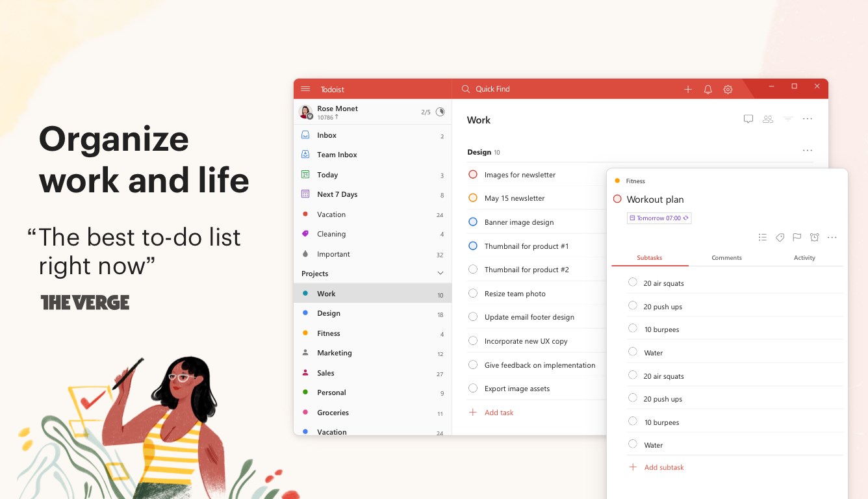
Task: Switch to the Activity tab
Action: [x=804, y=258]
